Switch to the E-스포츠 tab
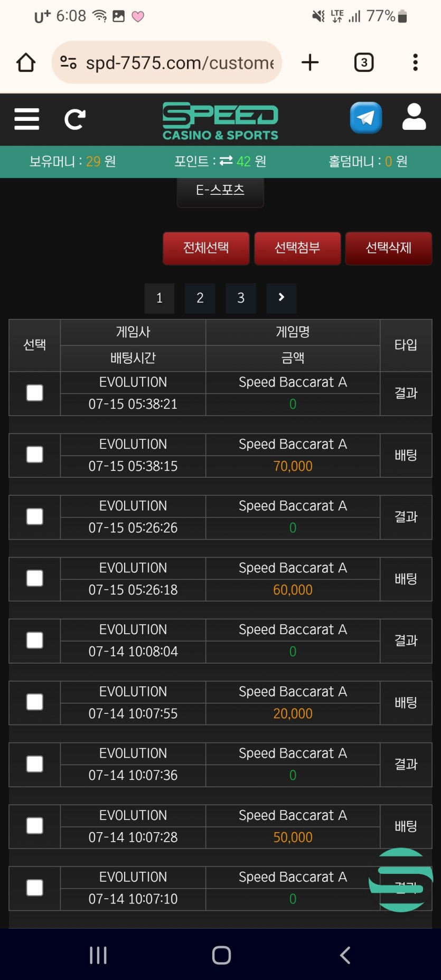This screenshot has height=980, width=441. point(220,190)
